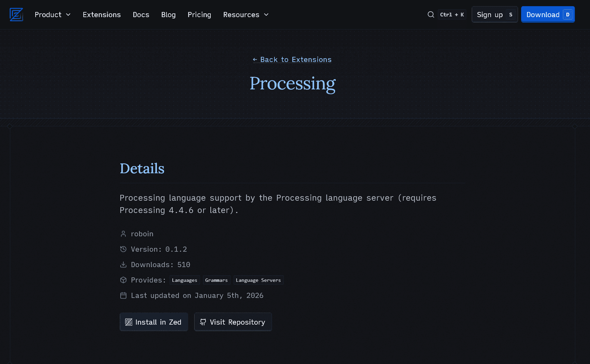Open the Pricing nav item

coord(199,15)
